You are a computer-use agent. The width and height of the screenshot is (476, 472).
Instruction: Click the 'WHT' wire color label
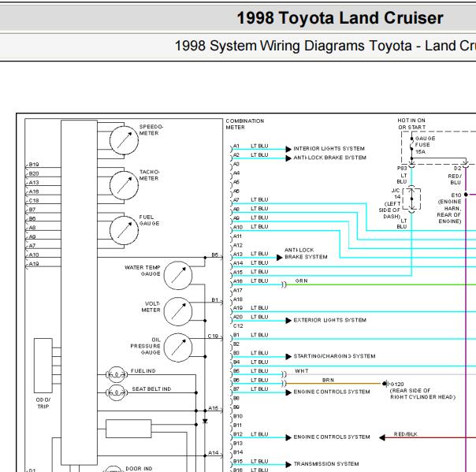coord(302,371)
